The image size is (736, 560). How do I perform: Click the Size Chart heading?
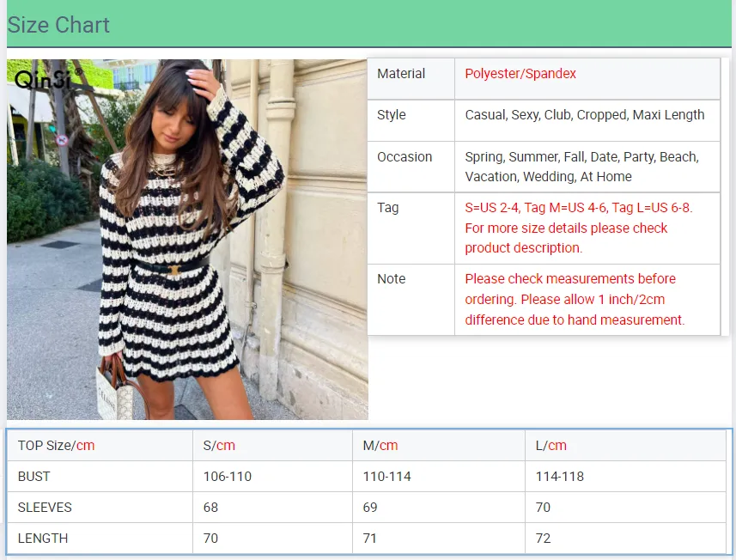click(x=58, y=25)
